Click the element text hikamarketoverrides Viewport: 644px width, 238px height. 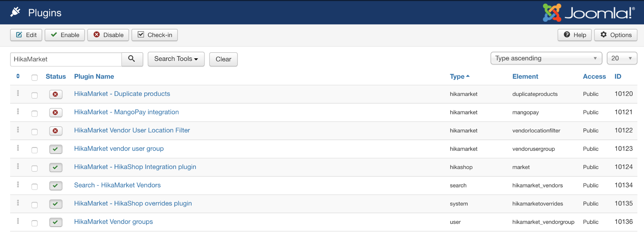[538, 204]
